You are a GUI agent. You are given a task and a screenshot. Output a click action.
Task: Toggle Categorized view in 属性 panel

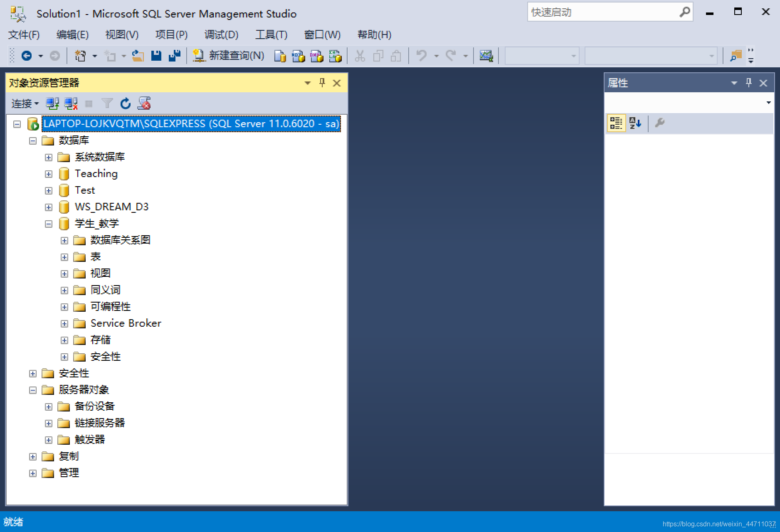pyautogui.click(x=616, y=123)
